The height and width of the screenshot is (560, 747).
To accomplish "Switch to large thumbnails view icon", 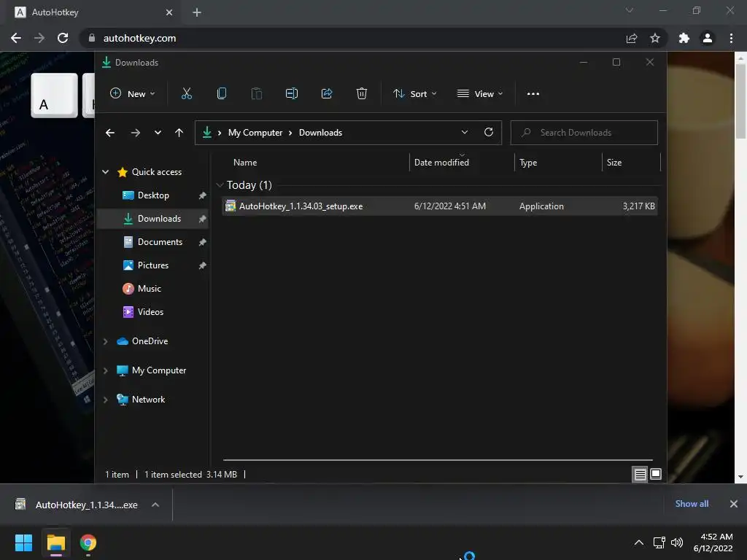I will click(656, 474).
